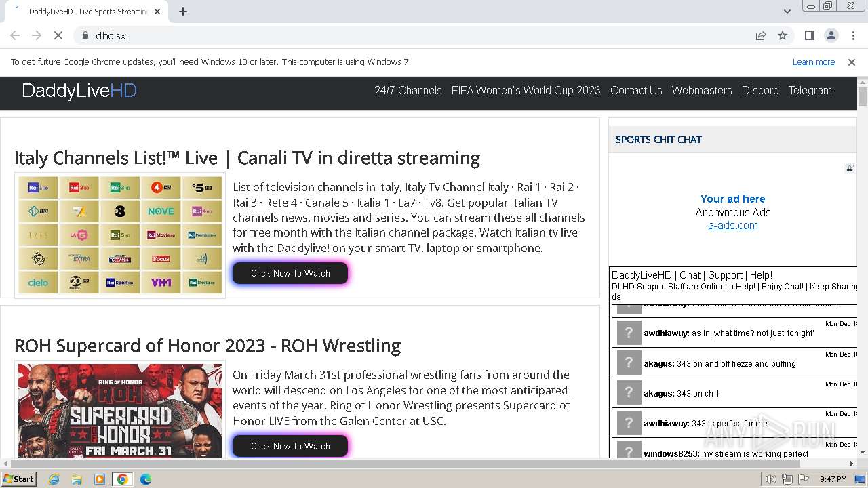Image resolution: width=868 pixels, height=488 pixels.
Task: Bookmark this tab with the star icon
Action: point(783,35)
